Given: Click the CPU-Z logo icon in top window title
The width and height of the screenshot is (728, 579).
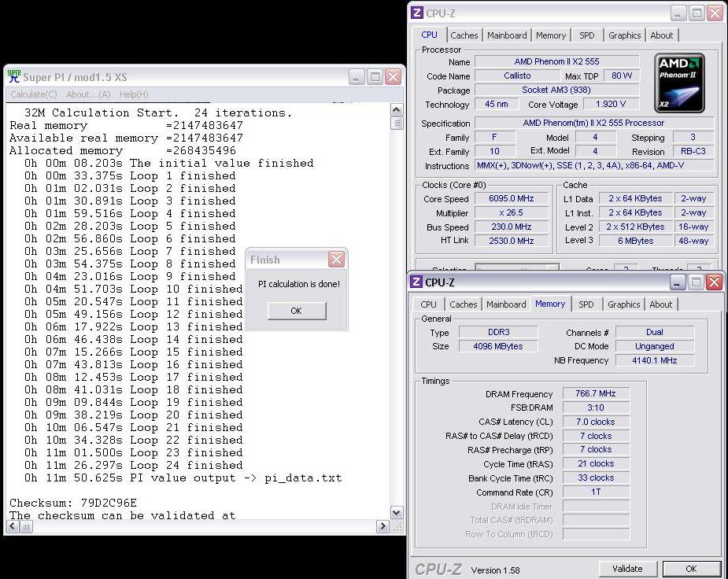Looking at the screenshot, I should [x=417, y=13].
